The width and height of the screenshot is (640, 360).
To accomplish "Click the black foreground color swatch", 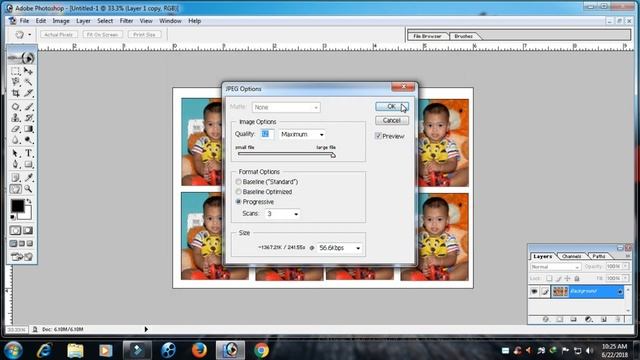I will (17, 206).
